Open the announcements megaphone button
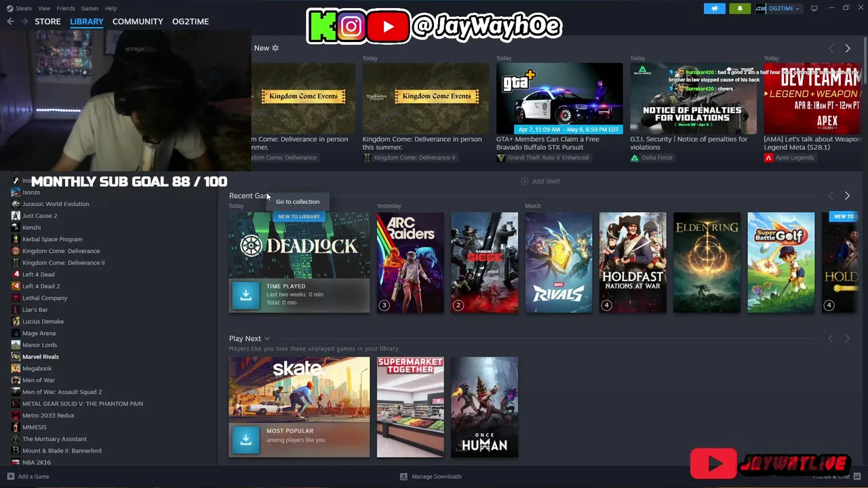Viewport: 868px width, 488px height. pyautogui.click(x=714, y=8)
